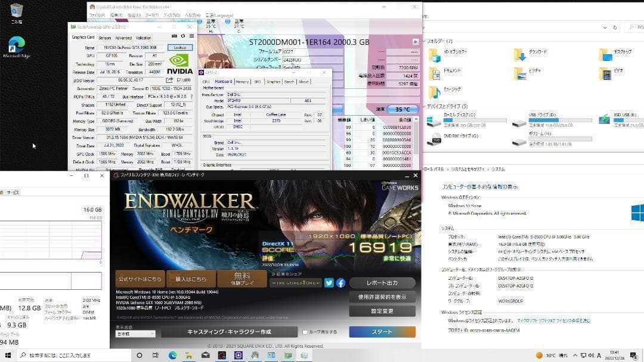Open the GPU-Z hamburger menu icon

[x=191, y=35]
